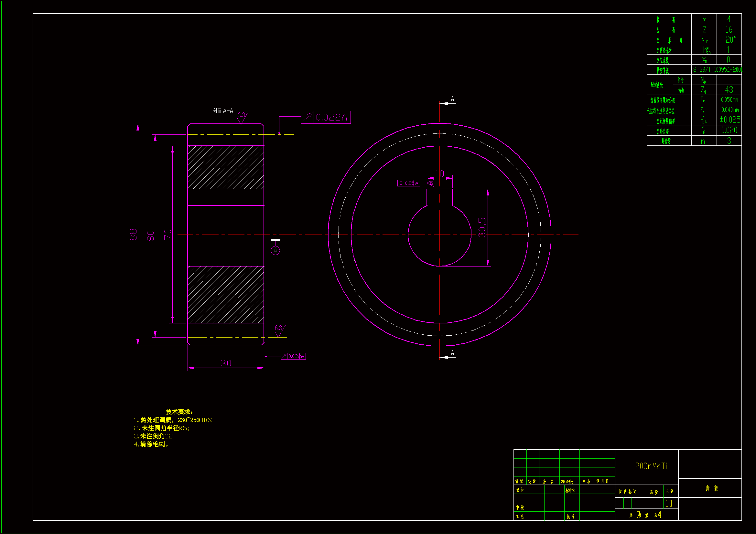This screenshot has height=534, width=756.
Task: Select the 技术要求 heading text
Action: click(x=179, y=412)
